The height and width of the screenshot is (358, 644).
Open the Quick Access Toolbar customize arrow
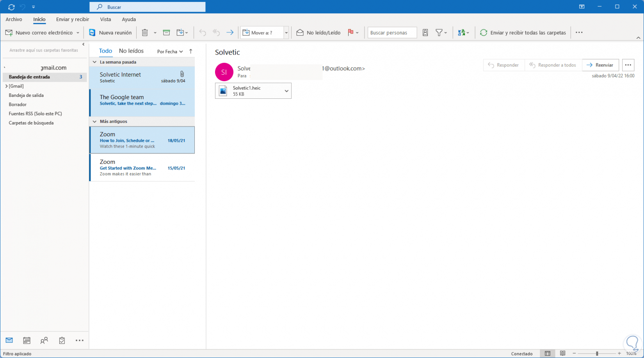point(34,7)
